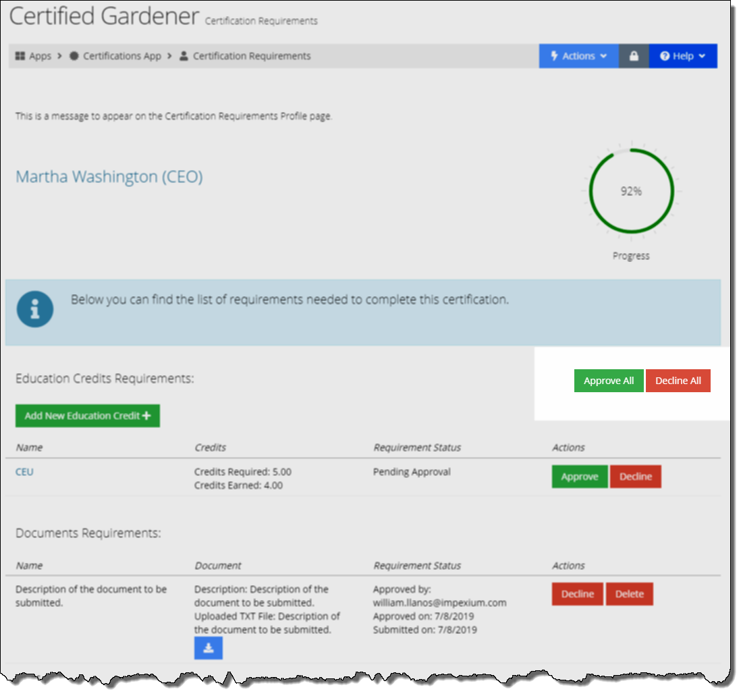
Task: Click Credits Required: 5.00 text
Action: (x=243, y=472)
